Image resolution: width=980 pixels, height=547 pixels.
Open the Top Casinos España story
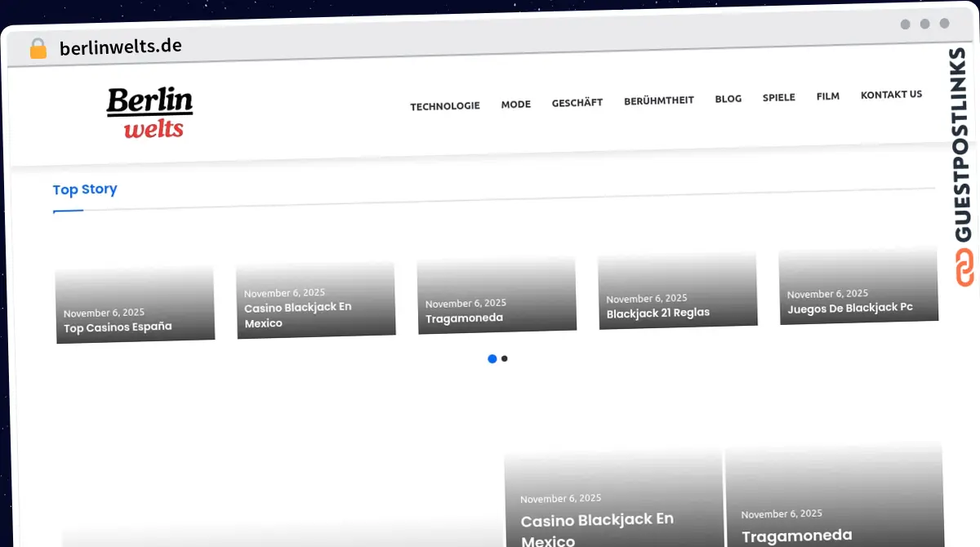point(118,327)
